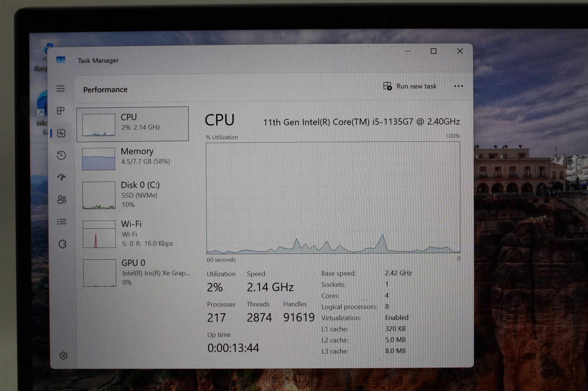Screen dimensions: 588x391
Task: Click the Wi-Fi throughput mini graph thumbnail
Action: (x=99, y=234)
